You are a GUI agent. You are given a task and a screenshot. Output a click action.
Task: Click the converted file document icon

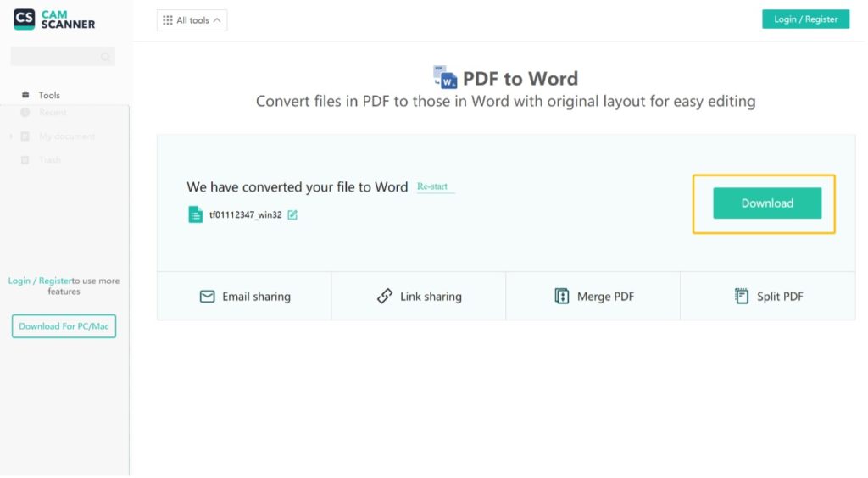tap(196, 214)
